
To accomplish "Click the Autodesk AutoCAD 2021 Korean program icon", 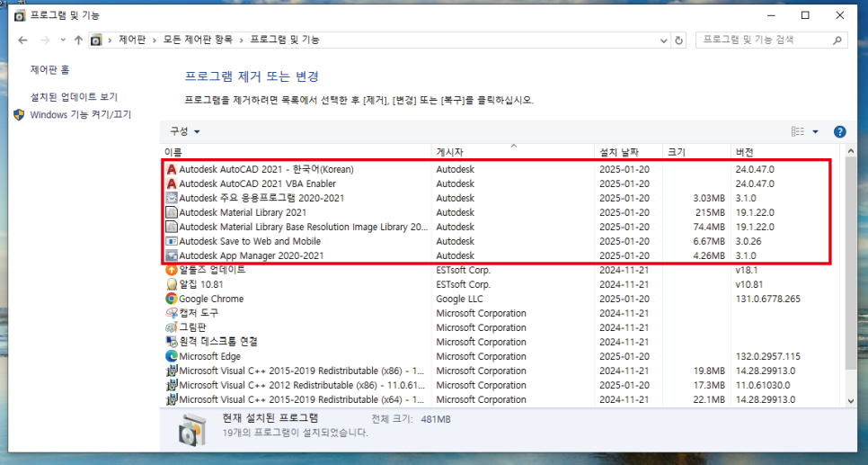I will [x=172, y=169].
